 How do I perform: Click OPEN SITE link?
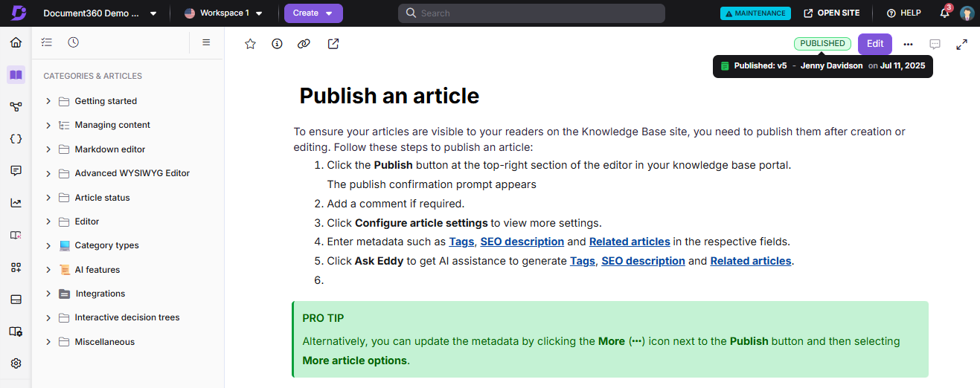click(x=832, y=13)
